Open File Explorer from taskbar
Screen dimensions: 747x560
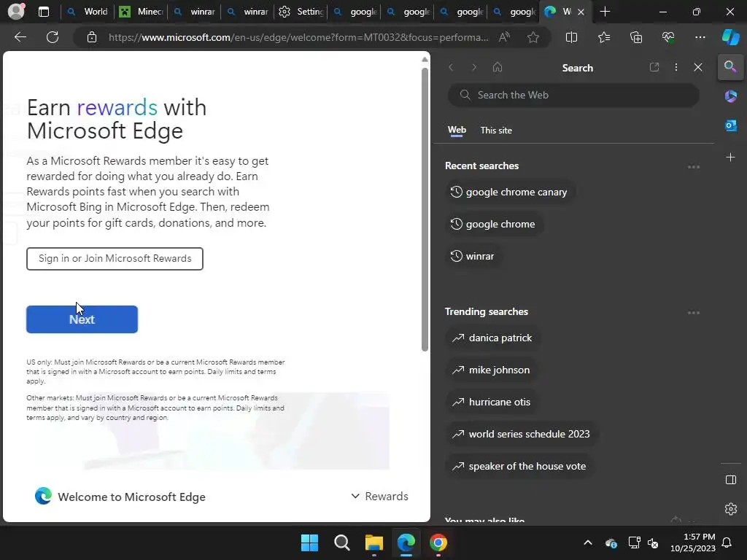pyautogui.click(x=374, y=542)
